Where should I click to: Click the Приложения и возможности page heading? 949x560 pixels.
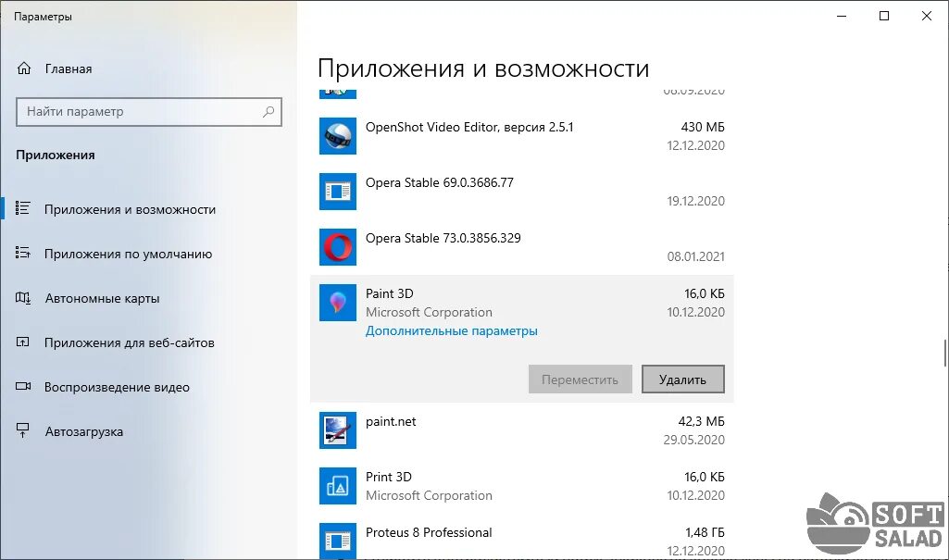click(483, 68)
